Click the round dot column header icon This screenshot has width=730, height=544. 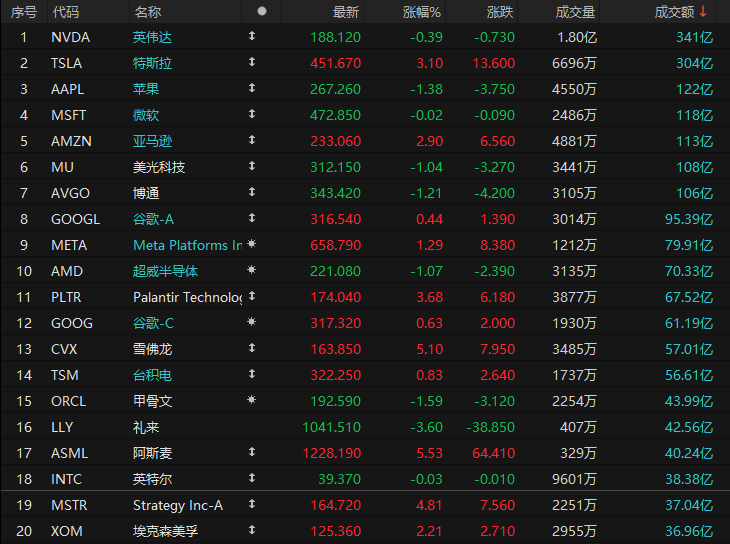point(262,11)
